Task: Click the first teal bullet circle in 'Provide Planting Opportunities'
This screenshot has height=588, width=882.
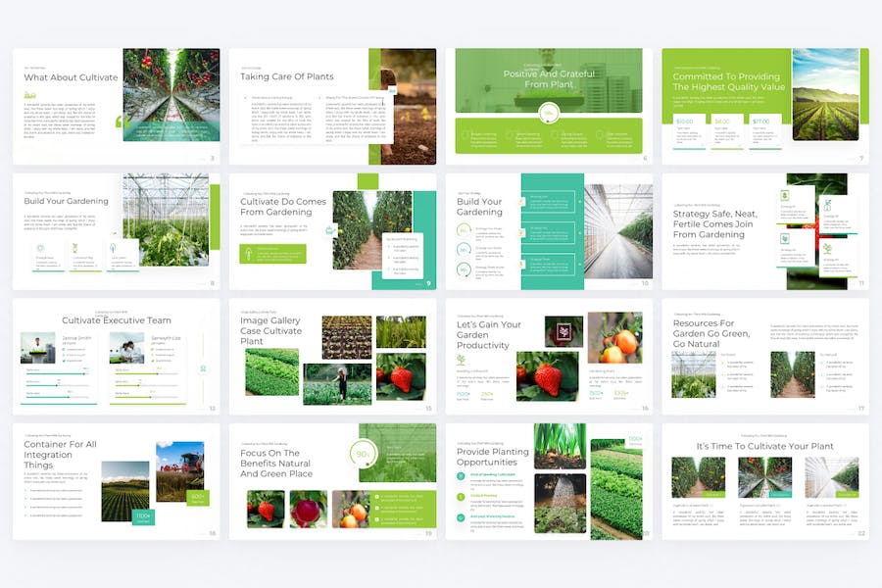Action: tap(461, 476)
